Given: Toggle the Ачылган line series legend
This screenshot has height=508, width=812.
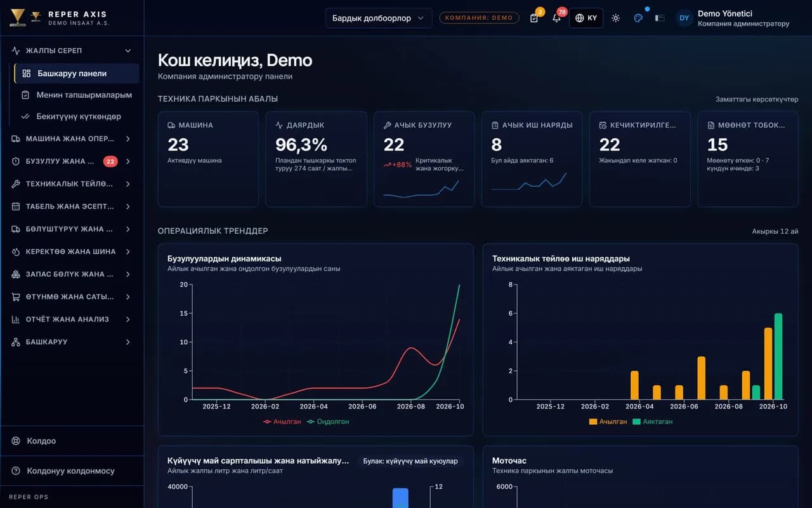Looking at the screenshot, I should 282,422.
